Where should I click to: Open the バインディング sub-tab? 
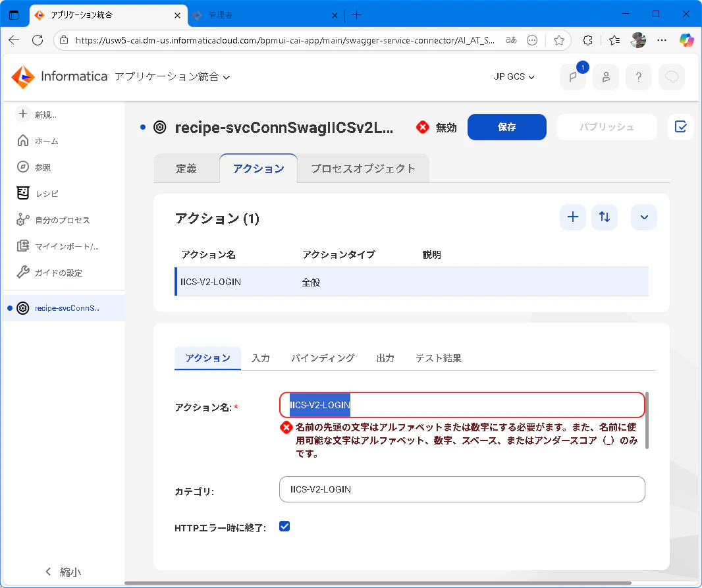click(322, 358)
